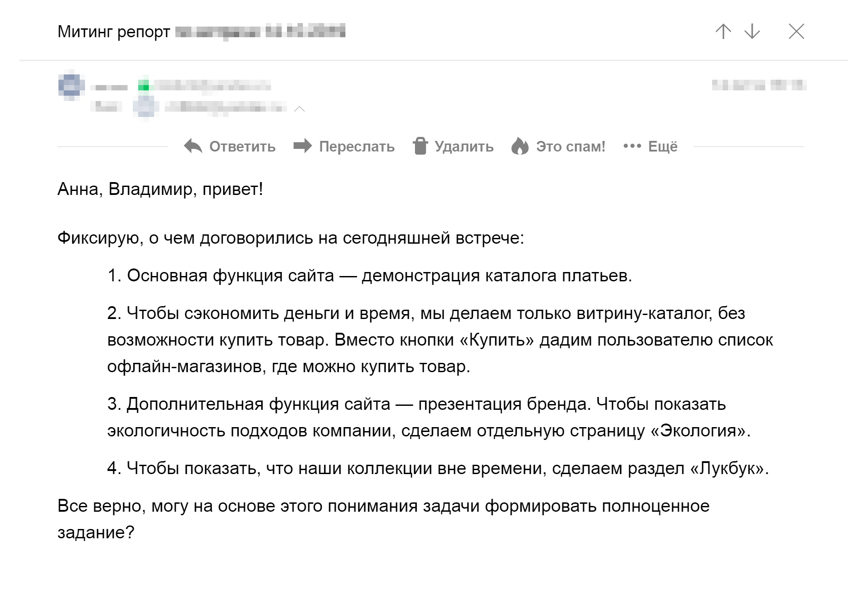Viewport: 868px width, 599px height.
Task: Click the sender's blurred avatar
Action: coord(71,85)
